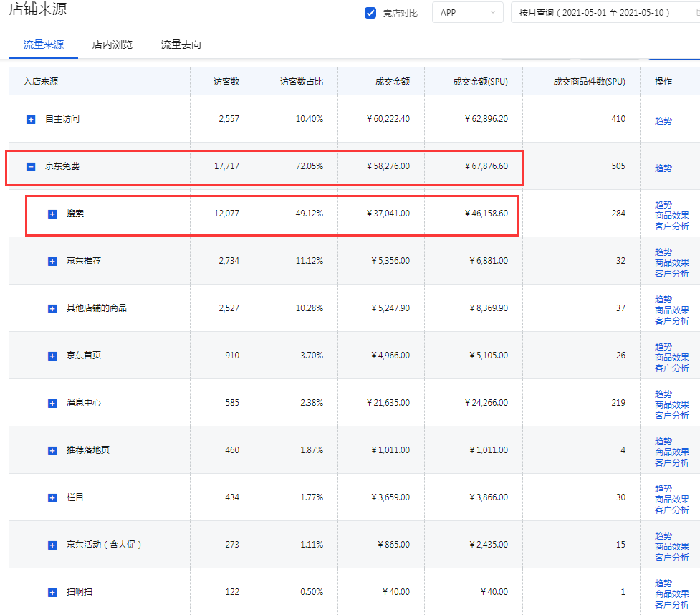Expand the 其他店铺的商品 row
This screenshot has width=700, height=615.
click(52, 309)
